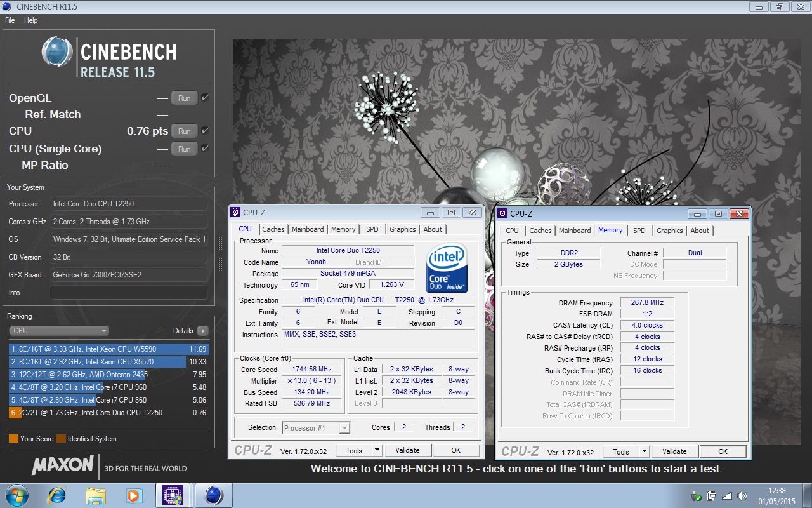
Task: Run the CPU Single Core benchmark
Action: (185, 149)
